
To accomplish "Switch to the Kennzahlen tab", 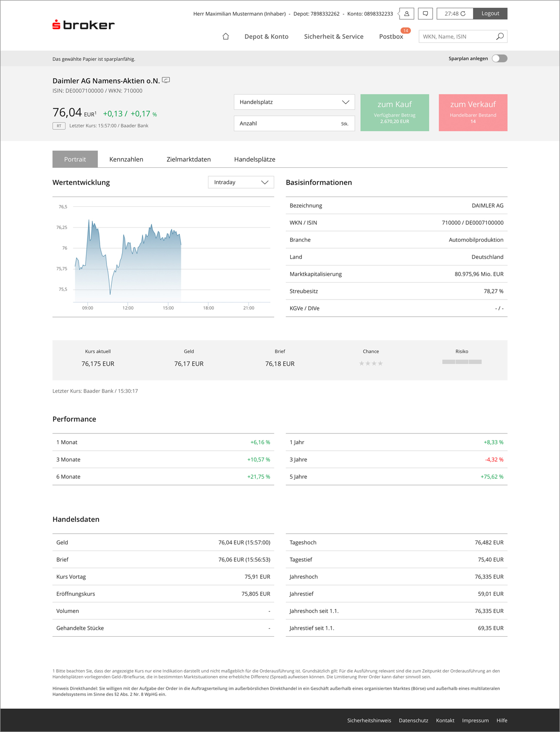I will click(x=126, y=159).
